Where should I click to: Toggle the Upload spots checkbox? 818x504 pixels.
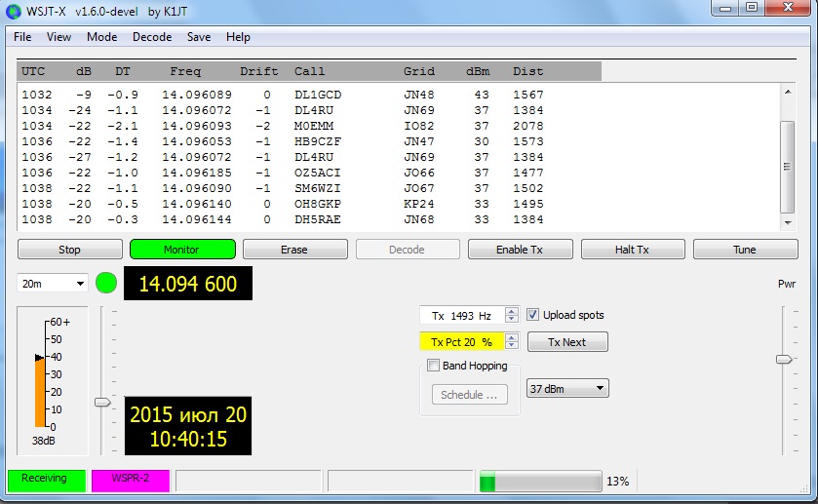click(x=533, y=315)
